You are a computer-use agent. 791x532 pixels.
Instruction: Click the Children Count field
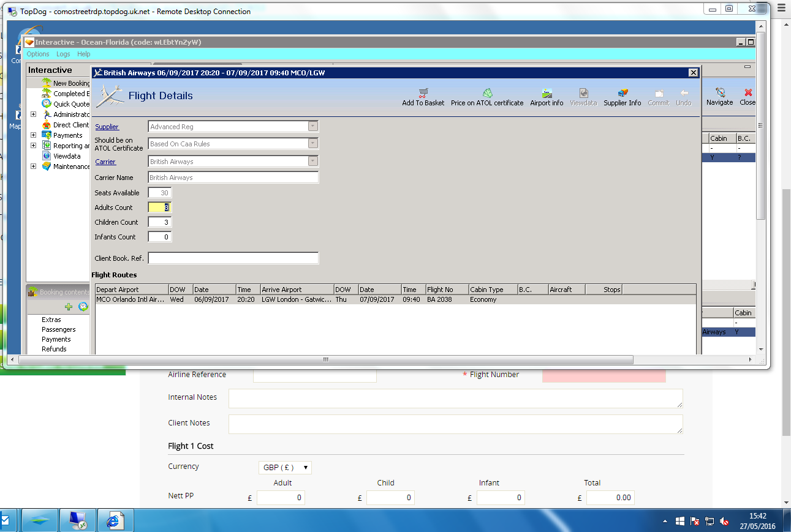pyautogui.click(x=160, y=222)
